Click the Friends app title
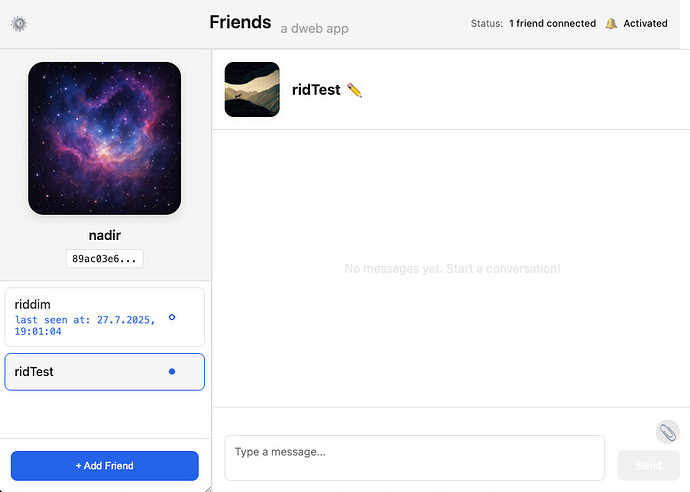690x492 pixels. (240, 22)
